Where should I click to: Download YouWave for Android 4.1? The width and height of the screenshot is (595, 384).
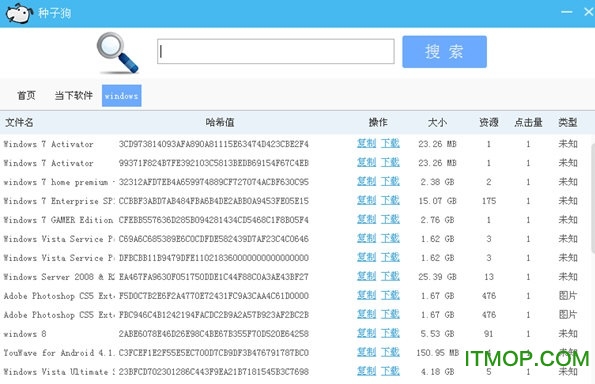pyautogui.click(x=390, y=352)
